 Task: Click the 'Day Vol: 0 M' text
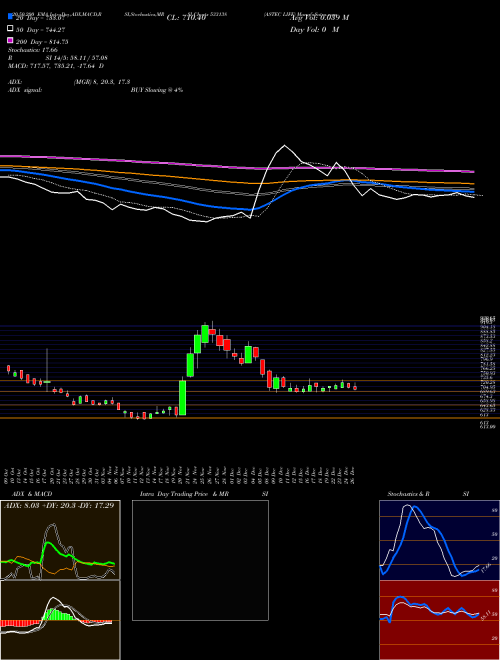(x=314, y=30)
